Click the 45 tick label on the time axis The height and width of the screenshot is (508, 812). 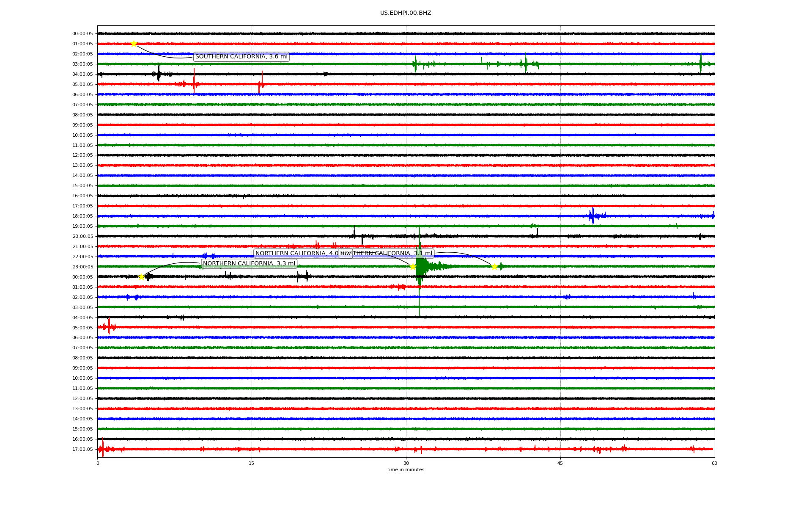(560, 463)
